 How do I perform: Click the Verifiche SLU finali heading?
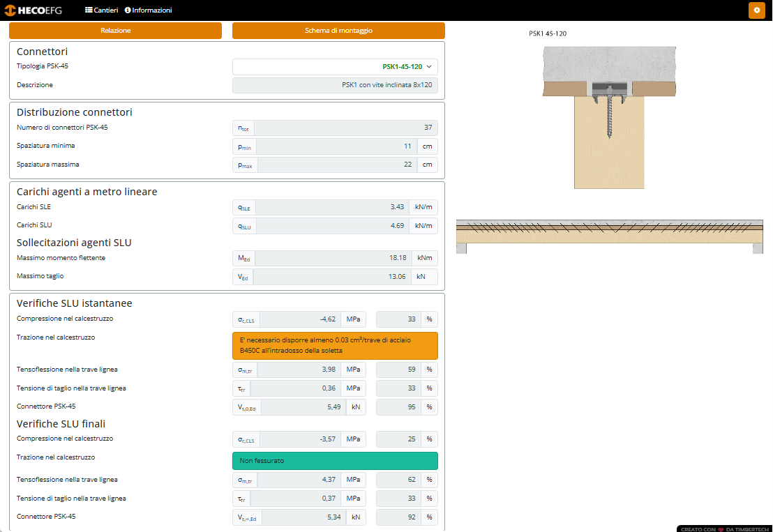(61, 424)
